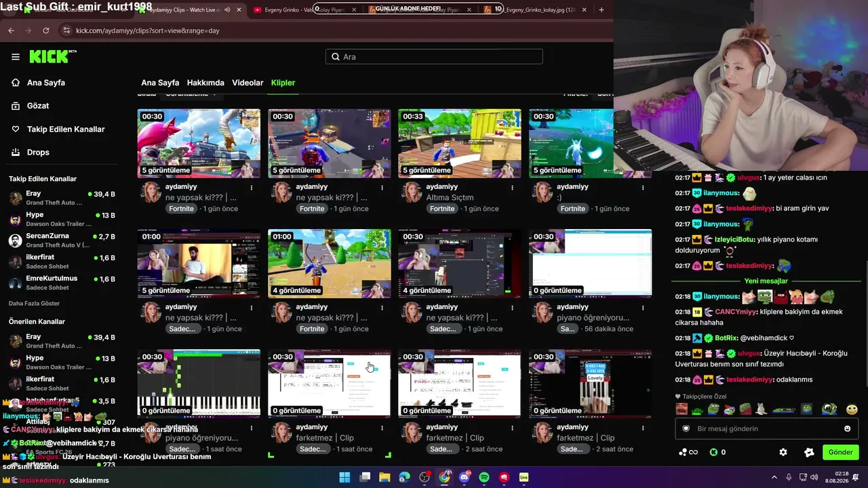Click the green Kick coin balance icon

pyautogui.click(x=713, y=452)
